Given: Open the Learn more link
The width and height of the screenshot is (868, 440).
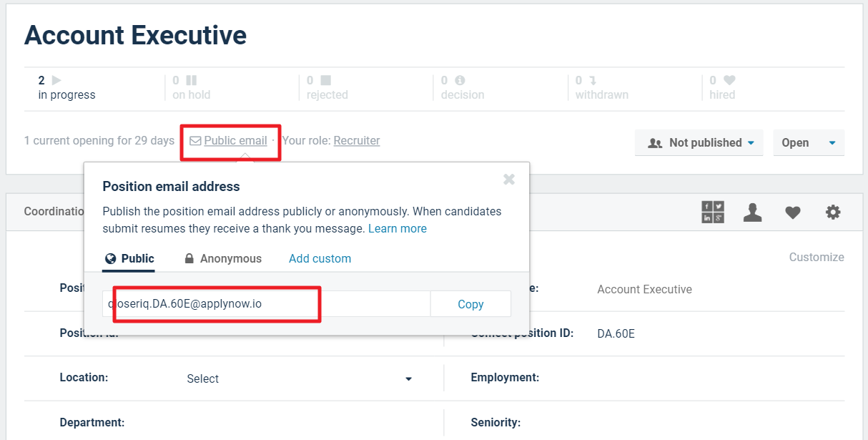Looking at the screenshot, I should pos(398,229).
